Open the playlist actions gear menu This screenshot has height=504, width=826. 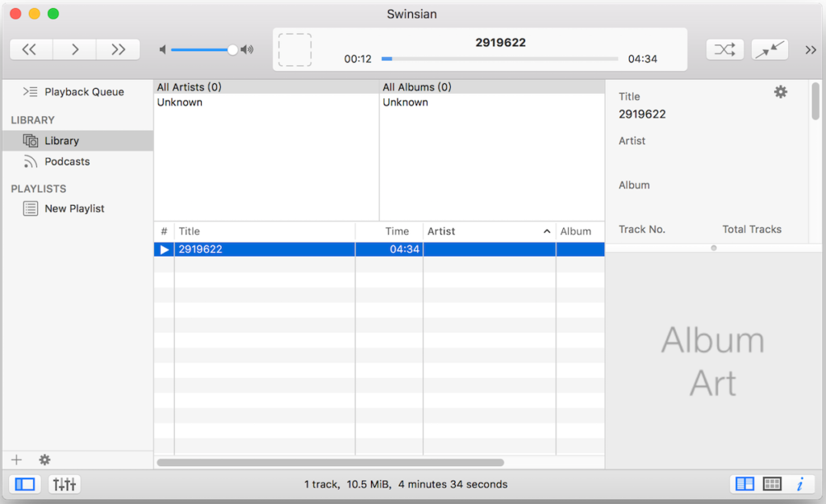[x=44, y=459]
